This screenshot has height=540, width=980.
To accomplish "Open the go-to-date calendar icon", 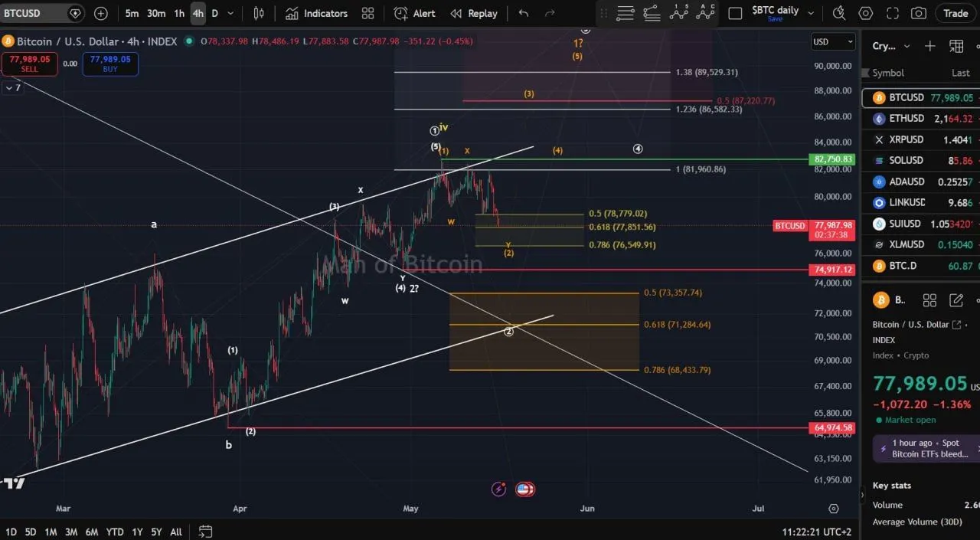I will pyautogui.click(x=205, y=531).
